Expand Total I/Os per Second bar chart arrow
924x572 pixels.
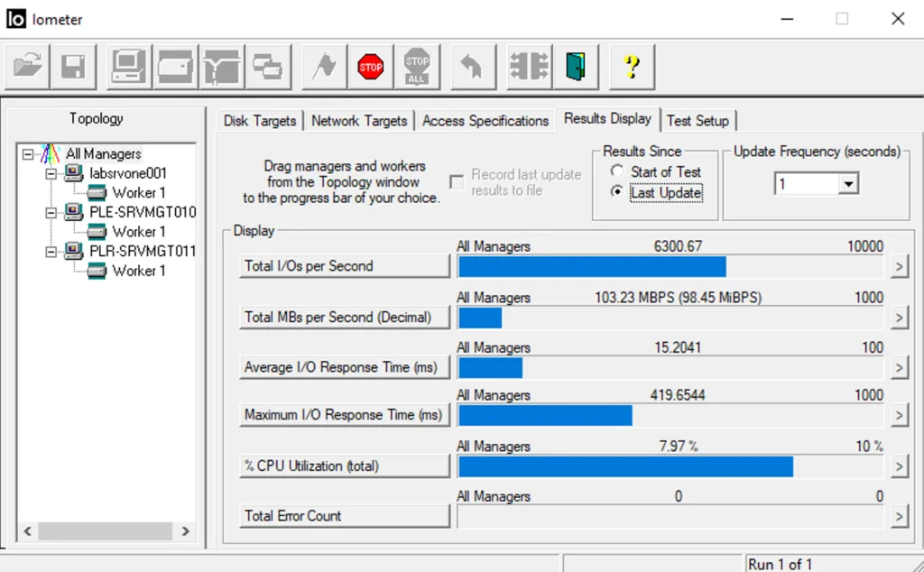tap(899, 266)
